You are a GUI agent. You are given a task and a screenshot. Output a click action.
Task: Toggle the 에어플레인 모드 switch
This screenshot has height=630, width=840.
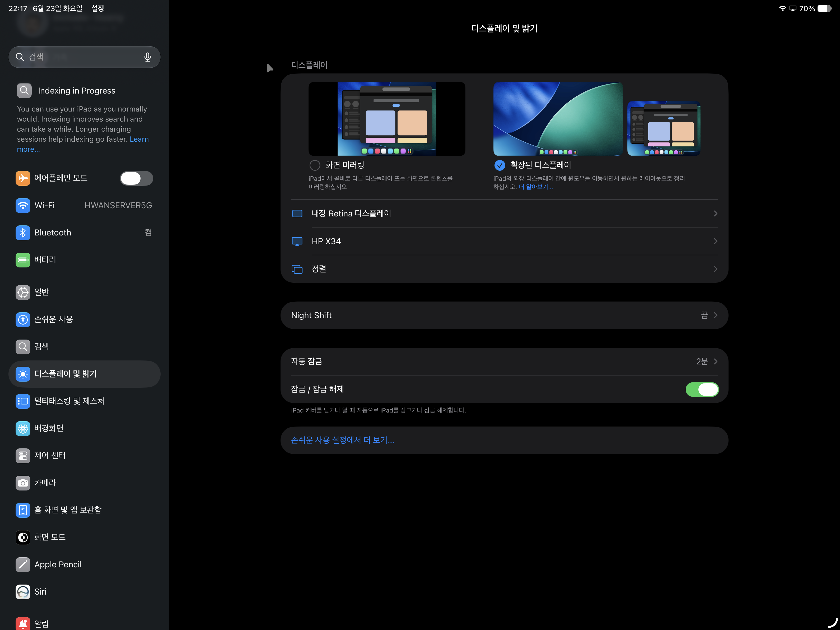[137, 178]
